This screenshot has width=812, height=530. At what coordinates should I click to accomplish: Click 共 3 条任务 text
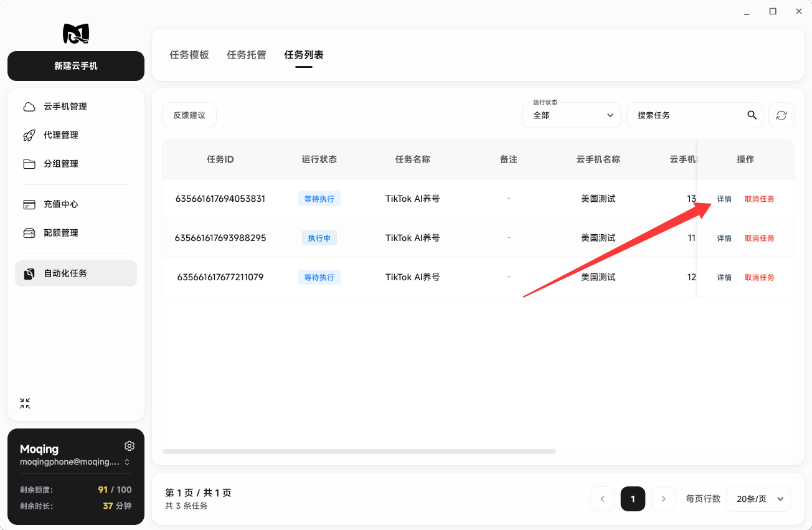[187, 506]
